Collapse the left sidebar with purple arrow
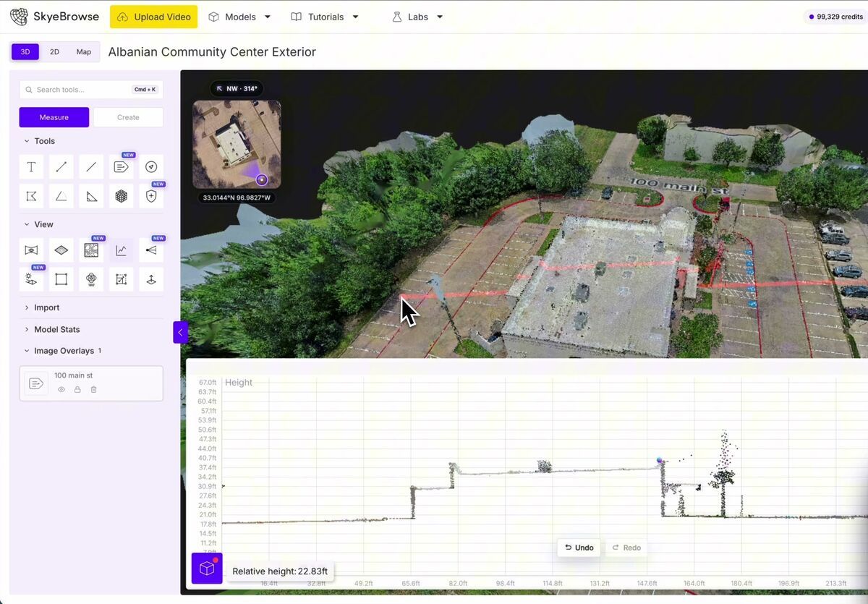Viewport: 868px width, 604px height. pos(180,332)
